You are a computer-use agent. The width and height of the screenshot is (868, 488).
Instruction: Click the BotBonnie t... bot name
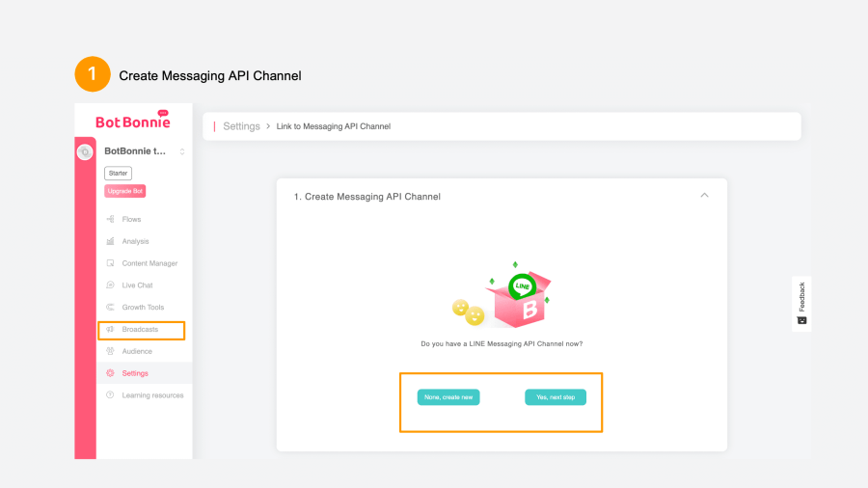tap(134, 151)
